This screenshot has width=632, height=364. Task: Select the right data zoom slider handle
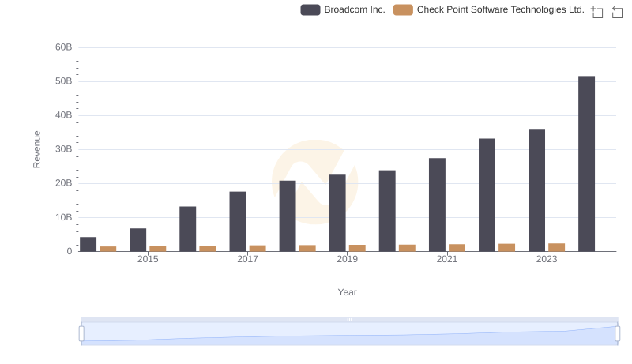tap(618, 334)
